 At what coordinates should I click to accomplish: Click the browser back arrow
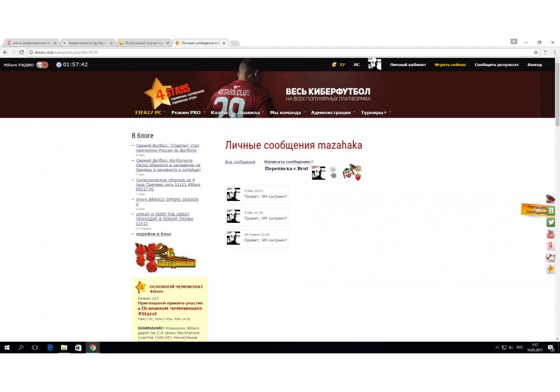5,52
